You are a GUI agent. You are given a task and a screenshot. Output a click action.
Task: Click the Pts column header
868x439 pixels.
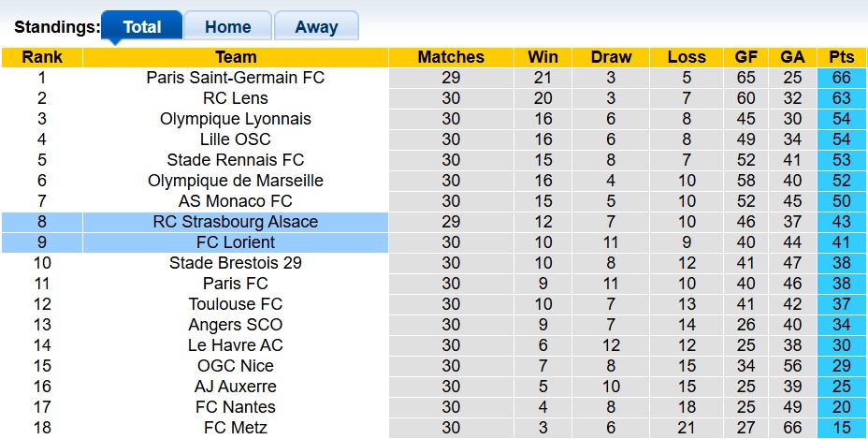tap(841, 57)
